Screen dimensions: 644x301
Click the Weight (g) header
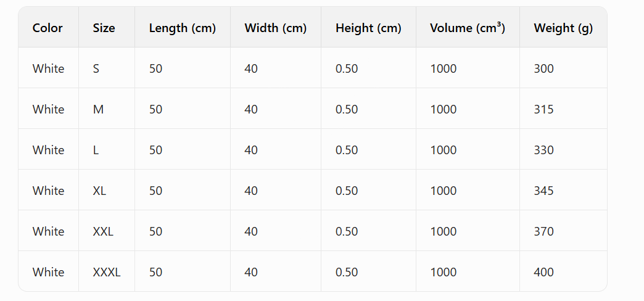point(563,28)
